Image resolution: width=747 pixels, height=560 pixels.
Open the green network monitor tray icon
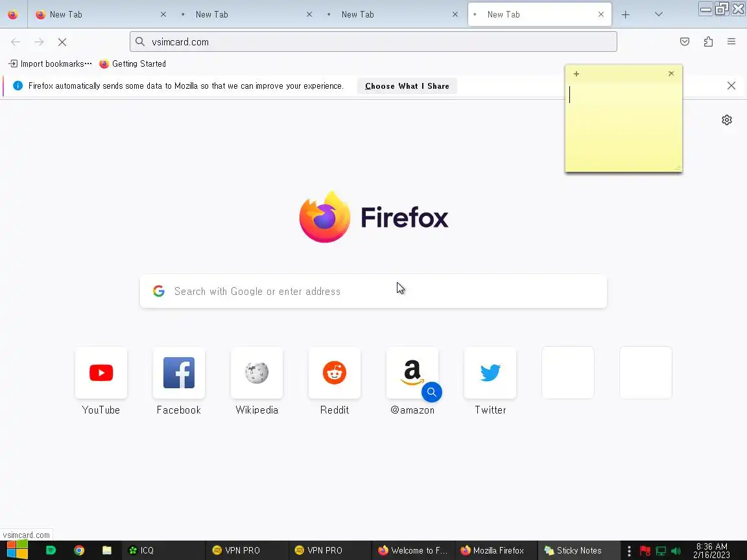(661, 551)
